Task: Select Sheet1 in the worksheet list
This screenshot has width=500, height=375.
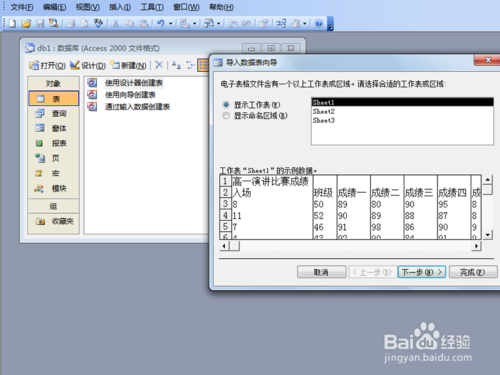Action: [x=402, y=102]
